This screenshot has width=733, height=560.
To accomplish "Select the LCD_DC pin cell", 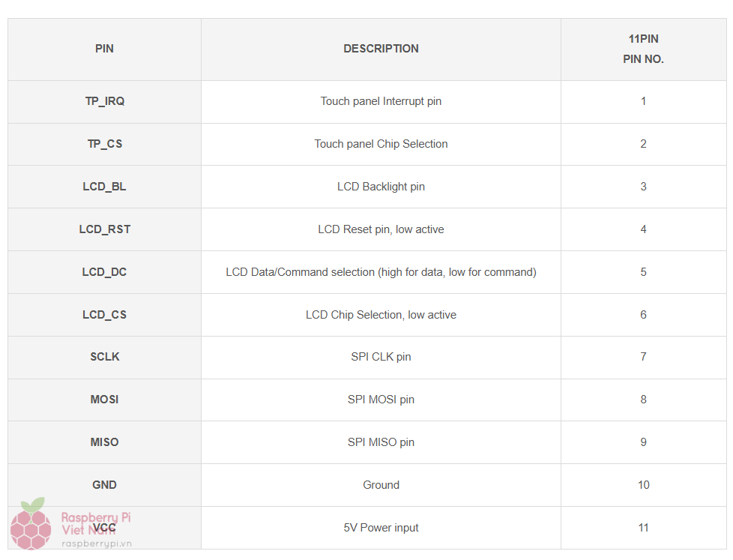I will tap(105, 272).
